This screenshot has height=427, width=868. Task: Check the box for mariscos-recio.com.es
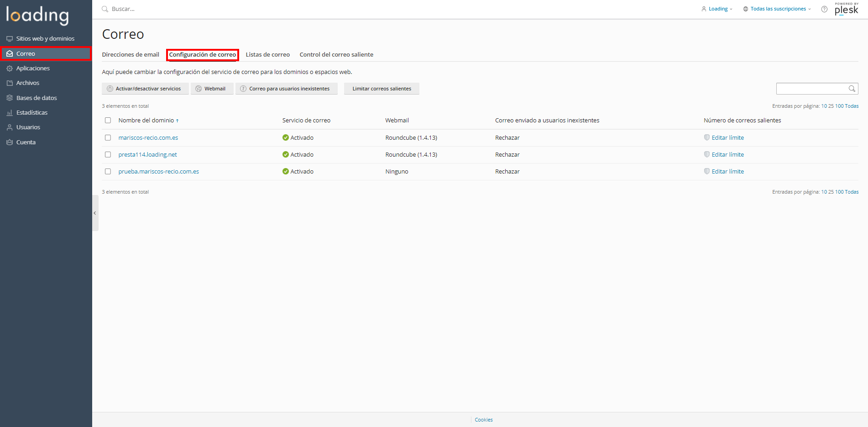pos(108,137)
